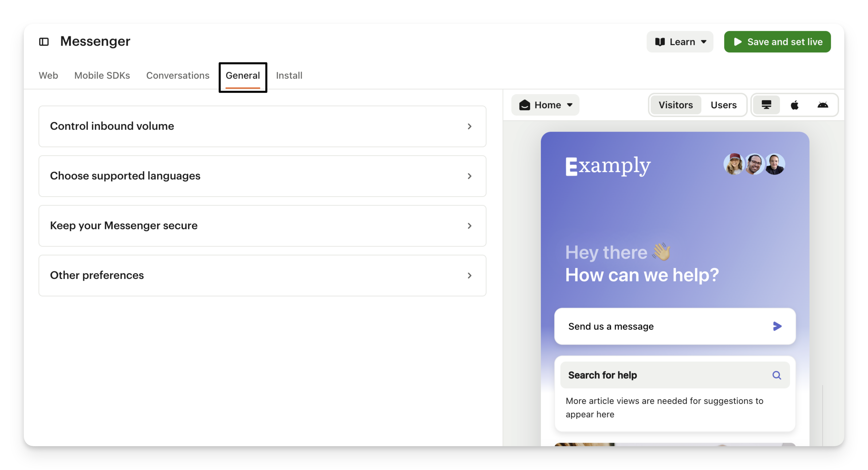Switch to the Conversations tab
868x470 pixels.
178,76
